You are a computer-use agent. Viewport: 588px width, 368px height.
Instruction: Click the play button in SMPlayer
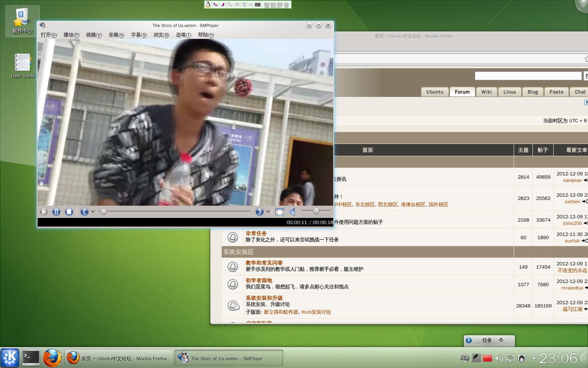tap(44, 212)
